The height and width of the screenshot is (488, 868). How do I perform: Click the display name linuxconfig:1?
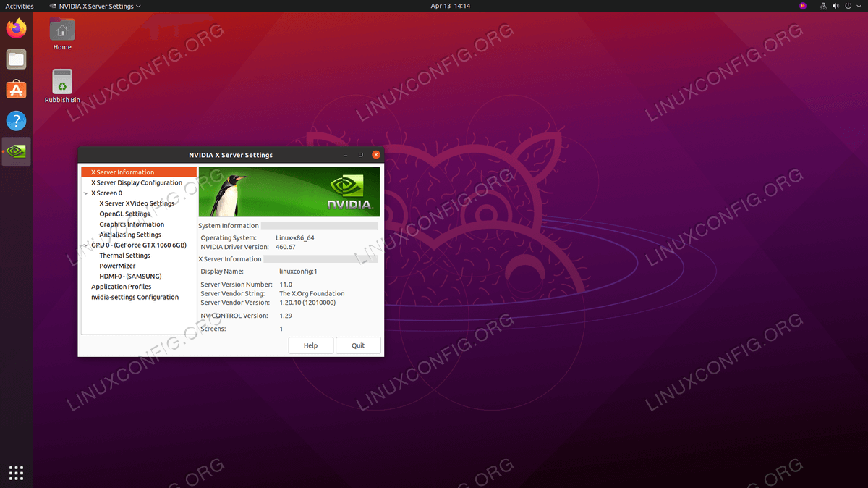[x=298, y=272]
